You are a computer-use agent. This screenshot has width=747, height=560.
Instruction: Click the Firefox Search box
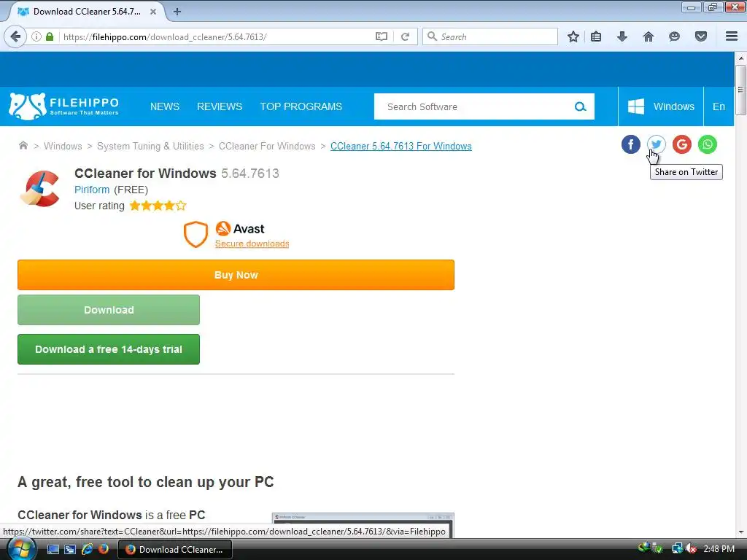tap(490, 36)
